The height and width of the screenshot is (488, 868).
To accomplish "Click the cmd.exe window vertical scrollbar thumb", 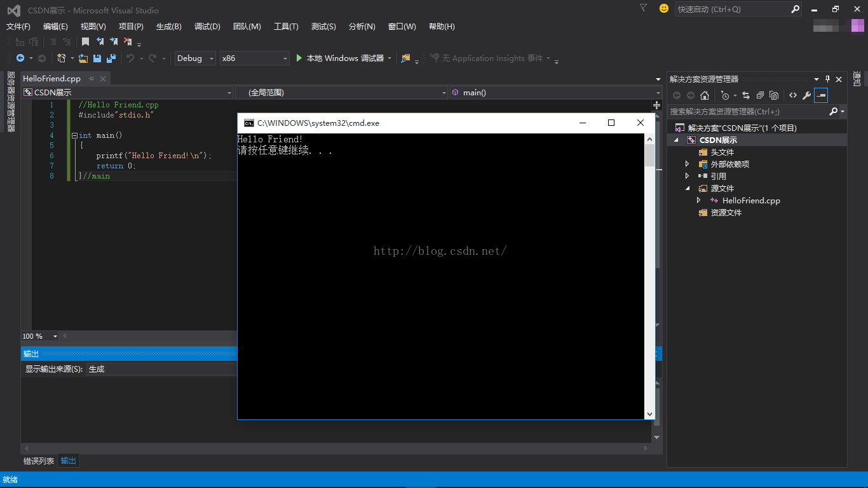I will 649,155.
